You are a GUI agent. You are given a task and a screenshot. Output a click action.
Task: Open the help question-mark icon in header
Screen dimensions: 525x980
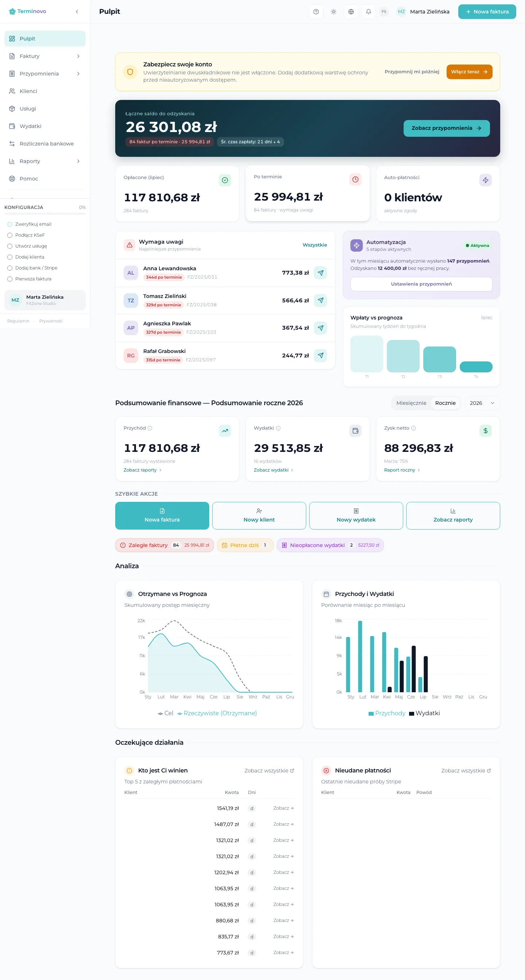click(x=316, y=12)
